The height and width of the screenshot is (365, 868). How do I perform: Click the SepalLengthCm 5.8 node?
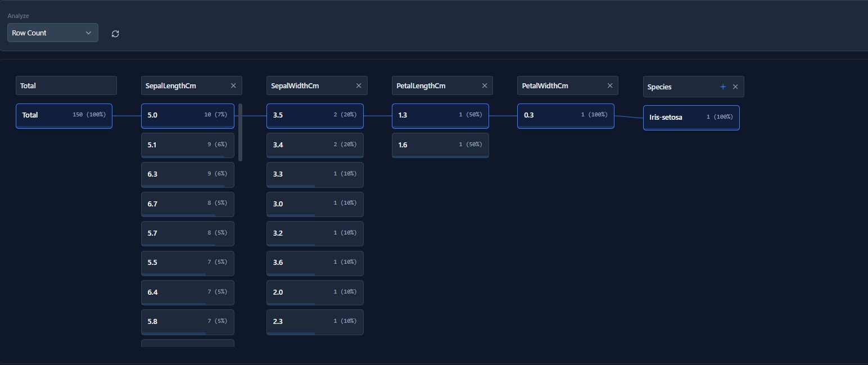point(187,322)
